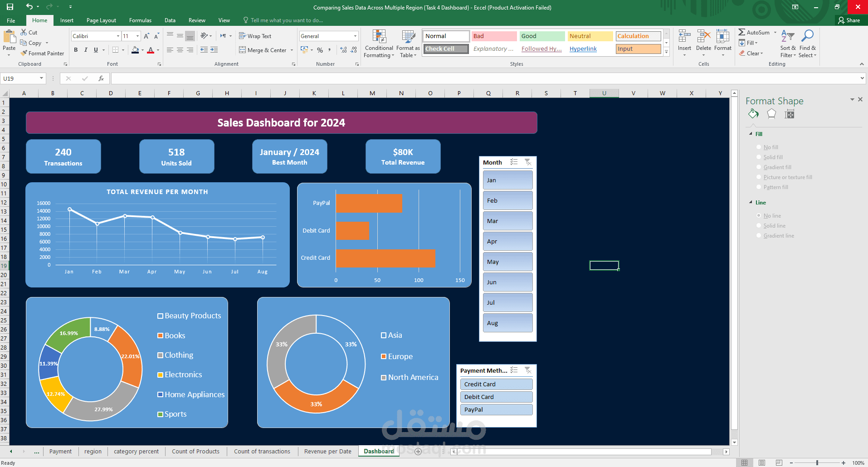This screenshot has height=467, width=868.
Task: Clear filter on the Month slicer
Action: click(528, 162)
